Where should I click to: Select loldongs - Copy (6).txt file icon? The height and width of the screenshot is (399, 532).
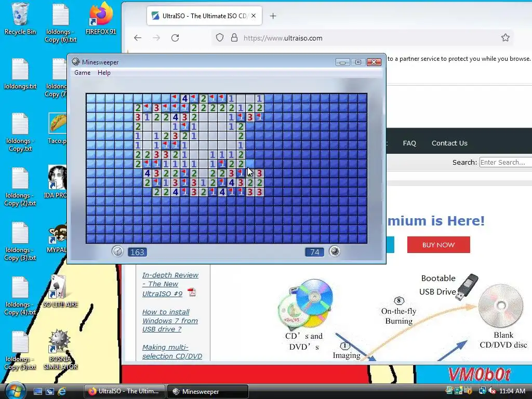(x=60, y=23)
